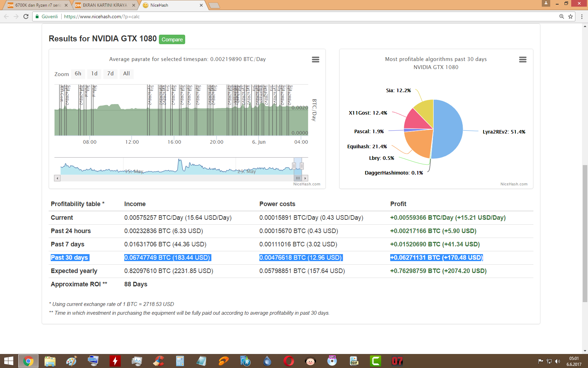The image size is (588, 368).
Task: Bookmark this page with the star icon
Action: pos(570,16)
